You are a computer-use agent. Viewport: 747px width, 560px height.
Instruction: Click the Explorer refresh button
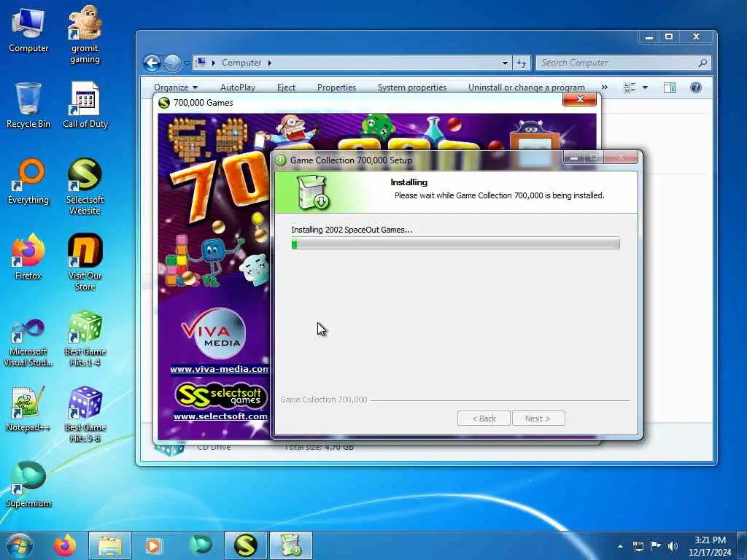[x=521, y=63]
